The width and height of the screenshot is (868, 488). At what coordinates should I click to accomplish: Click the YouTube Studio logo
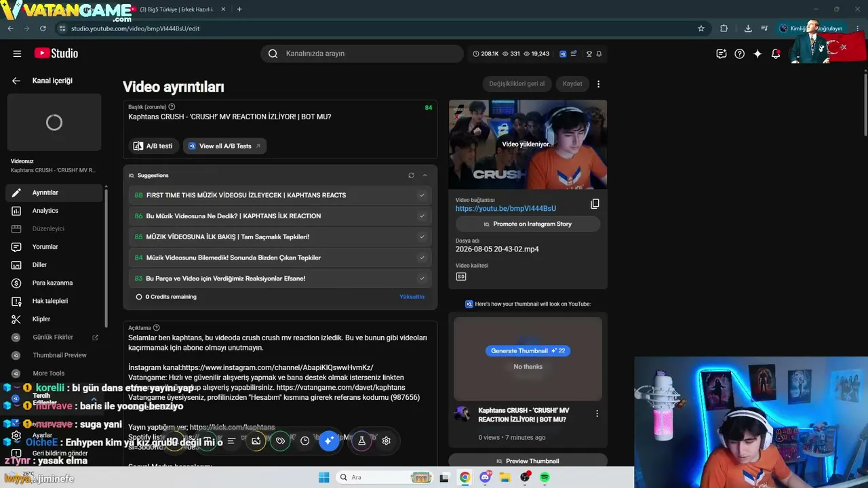(56, 54)
